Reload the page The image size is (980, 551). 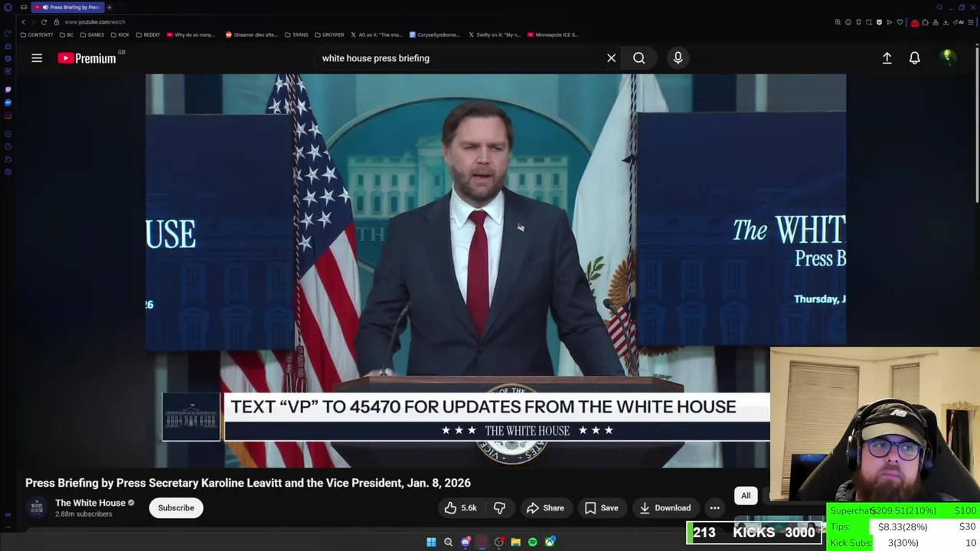point(44,22)
